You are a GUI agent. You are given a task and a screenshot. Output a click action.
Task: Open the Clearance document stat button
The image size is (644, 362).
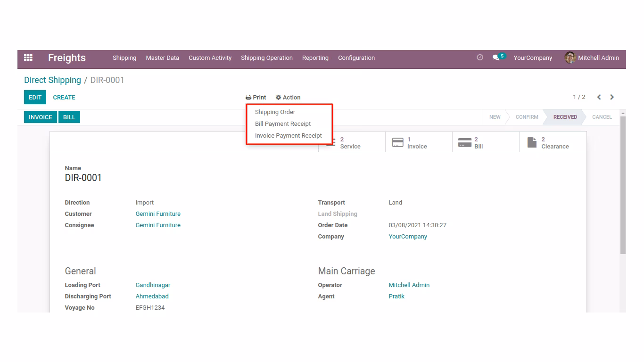coord(553,142)
